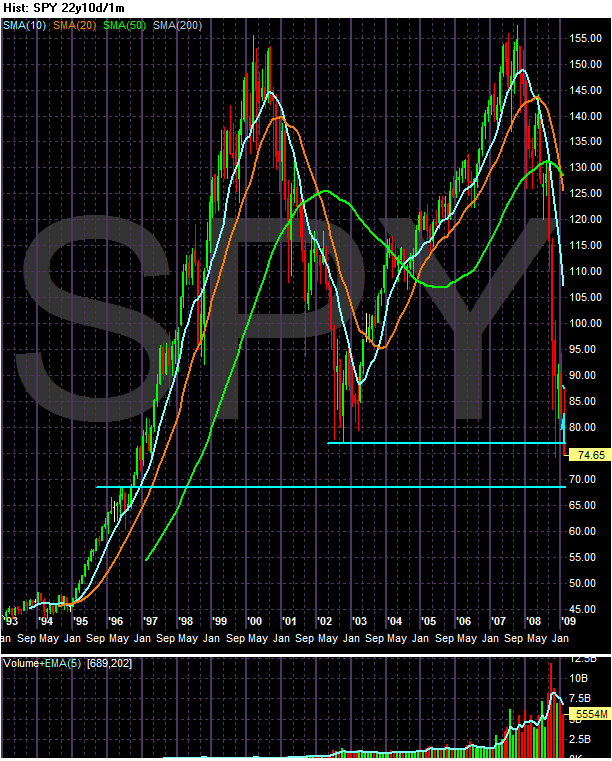Screen dimensions: 612x761
Task: Click the '95 year label on time axis
Action: [81, 621]
